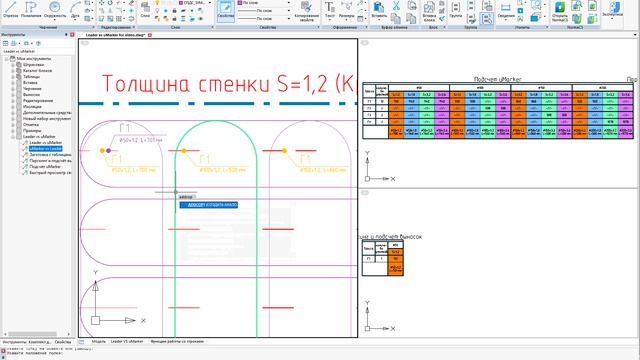Viewport: 640px width, 360px height.
Task: Select uMarker vs Leader tool in tree
Action: pos(45,149)
